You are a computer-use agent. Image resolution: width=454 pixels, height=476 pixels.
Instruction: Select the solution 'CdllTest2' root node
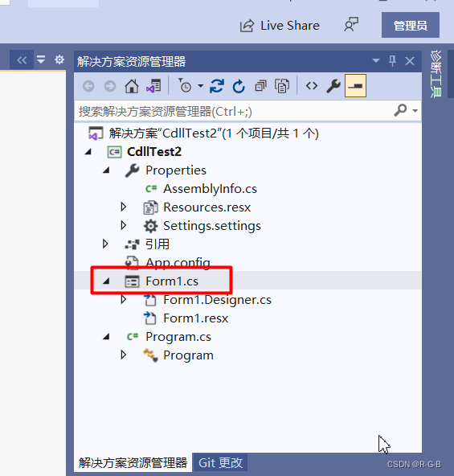[214, 133]
